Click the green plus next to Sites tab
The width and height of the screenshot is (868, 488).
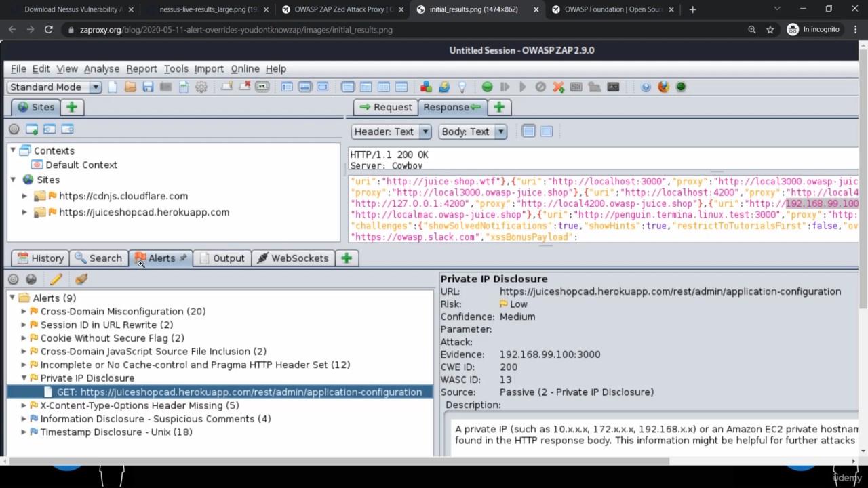click(71, 107)
